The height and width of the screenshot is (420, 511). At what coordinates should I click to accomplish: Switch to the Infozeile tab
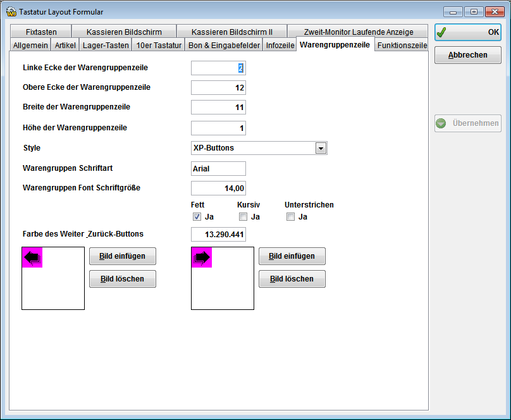pyautogui.click(x=280, y=45)
